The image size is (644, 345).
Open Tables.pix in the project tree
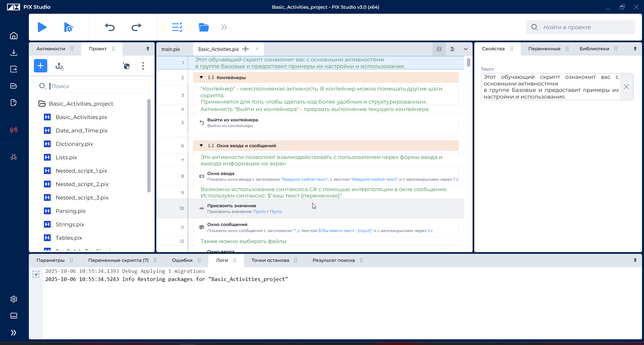pyautogui.click(x=69, y=238)
